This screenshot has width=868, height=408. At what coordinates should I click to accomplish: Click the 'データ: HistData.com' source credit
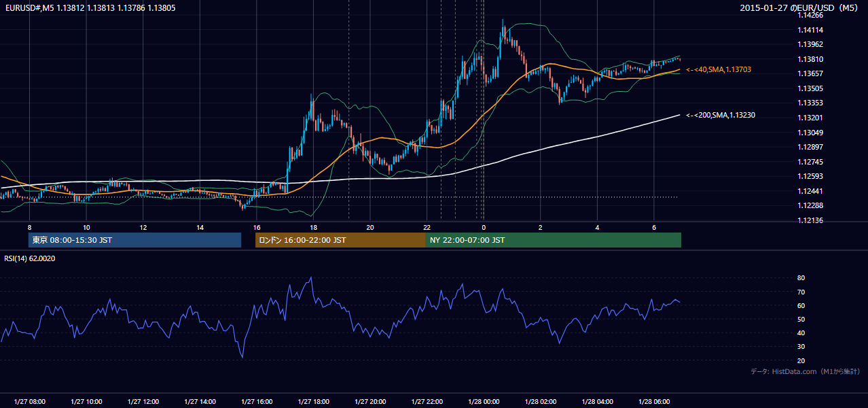click(806, 371)
